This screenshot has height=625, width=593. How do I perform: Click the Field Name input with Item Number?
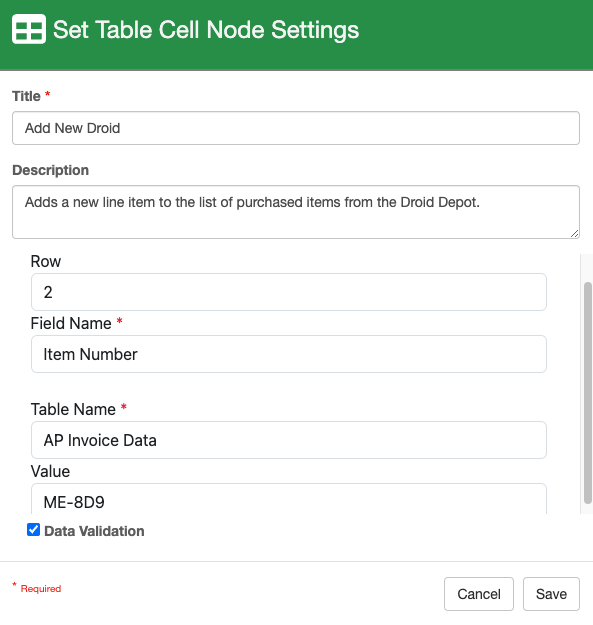289,354
